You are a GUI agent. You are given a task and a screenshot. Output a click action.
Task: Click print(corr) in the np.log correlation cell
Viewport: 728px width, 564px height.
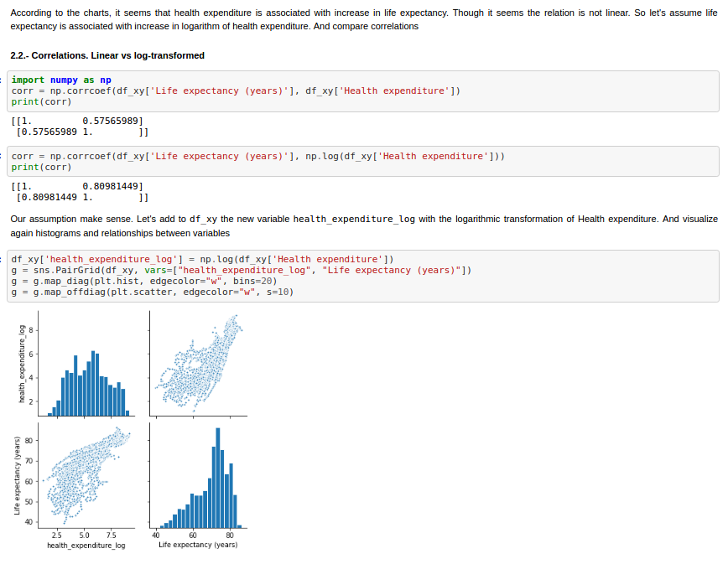point(42,167)
